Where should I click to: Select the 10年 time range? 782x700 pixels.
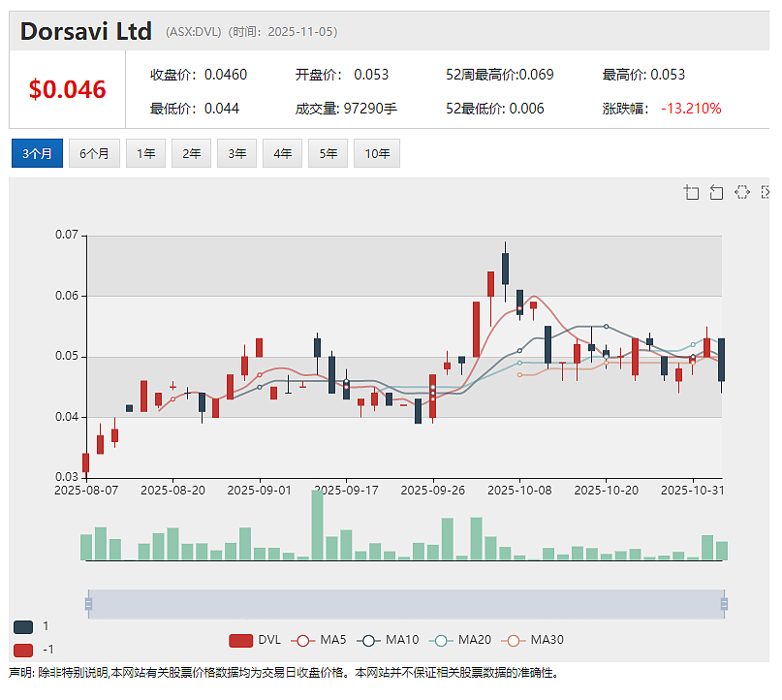click(377, 153)
